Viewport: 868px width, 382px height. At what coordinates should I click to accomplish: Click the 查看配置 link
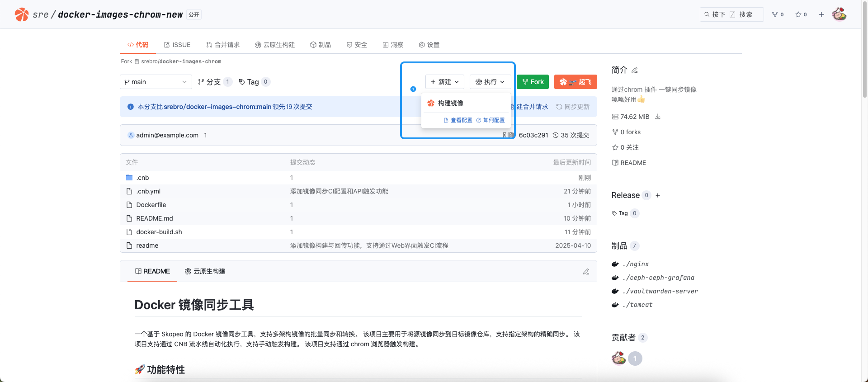(458, 120)
